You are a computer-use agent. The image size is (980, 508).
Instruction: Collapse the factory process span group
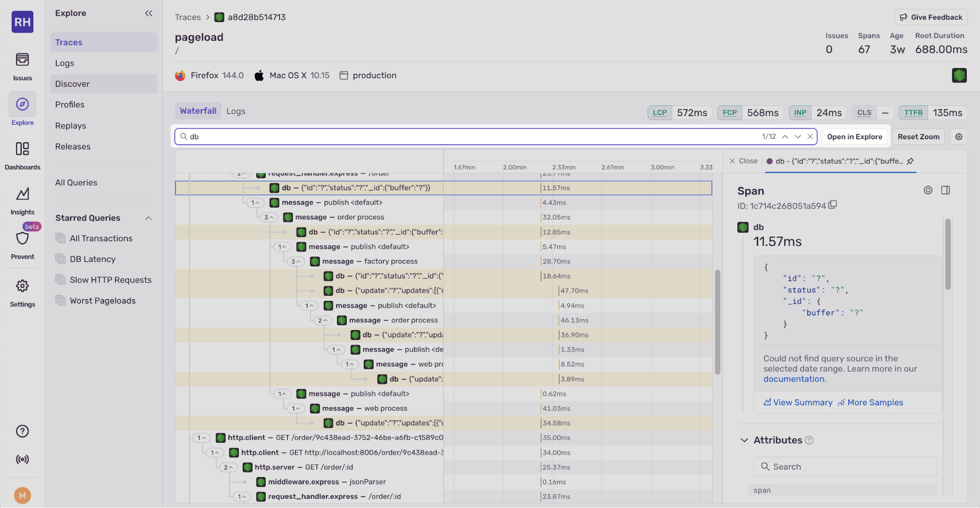click(x=296, y=261)
